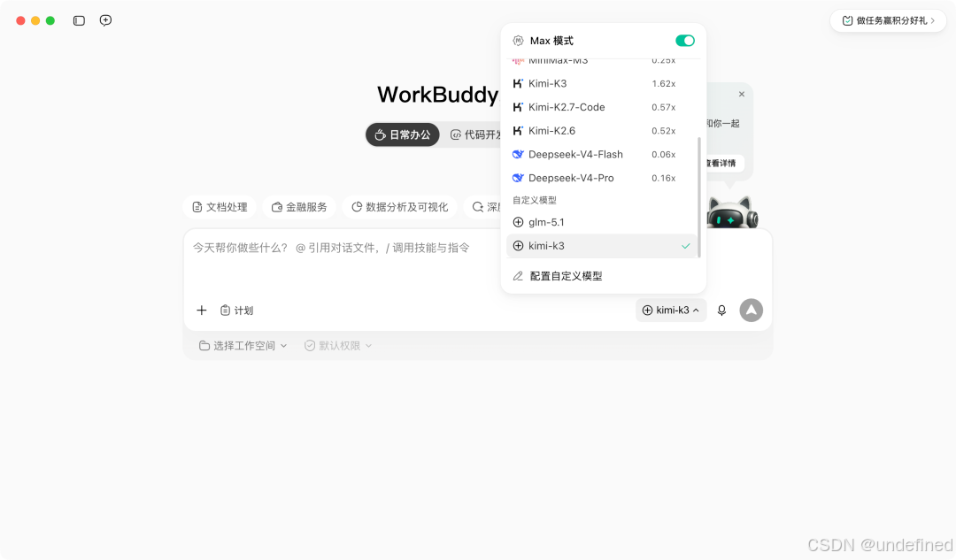Start a new chat with plus bubble icon

coord(105,20)
